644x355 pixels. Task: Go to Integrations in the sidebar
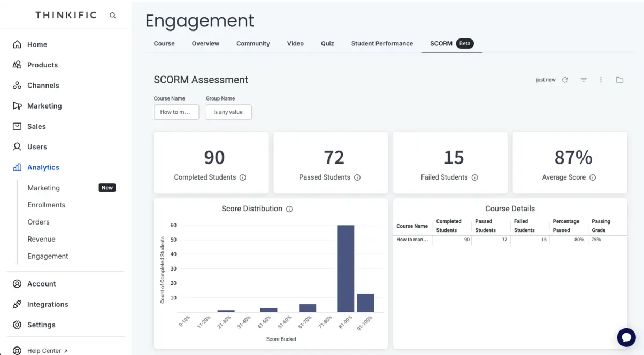(x=48, y=304)
